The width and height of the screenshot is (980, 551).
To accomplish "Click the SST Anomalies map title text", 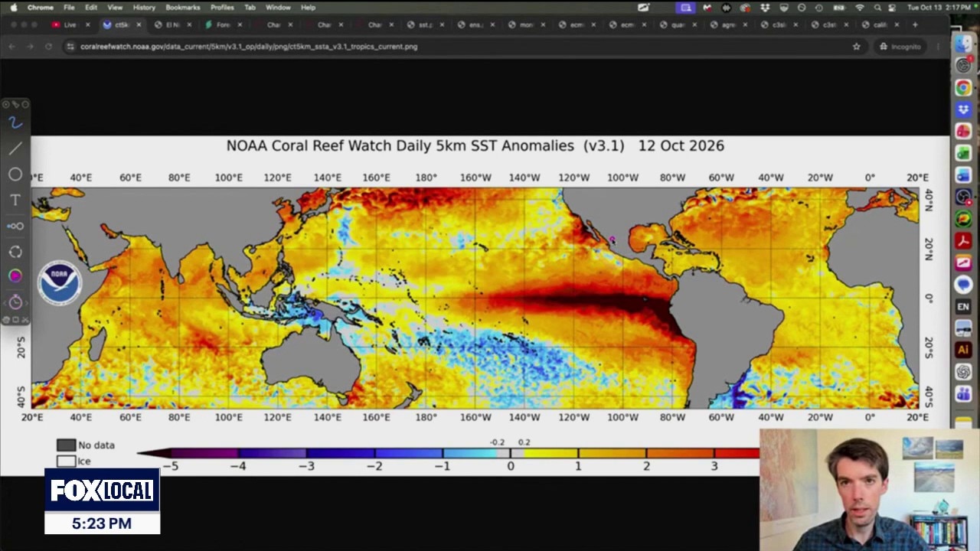I will pos(475,145).
